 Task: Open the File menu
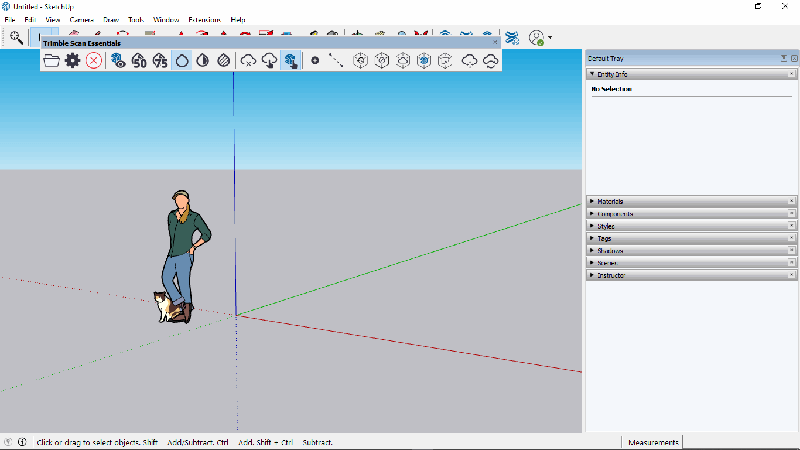tap(10, 19)
